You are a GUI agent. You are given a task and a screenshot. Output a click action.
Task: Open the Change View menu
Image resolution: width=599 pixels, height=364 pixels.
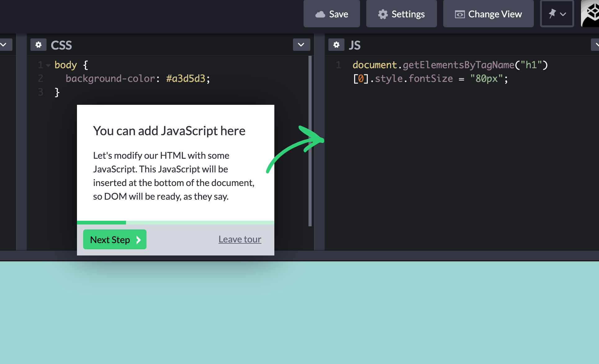(x=488, y=14)
